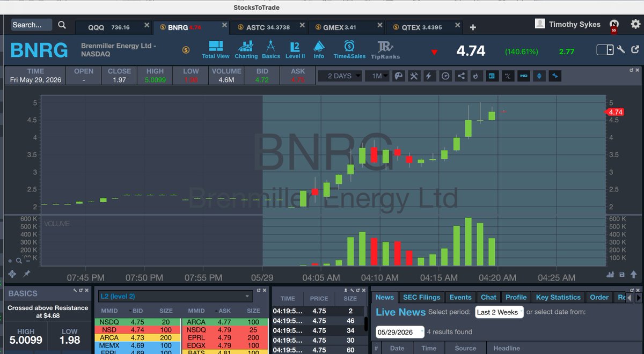This screenshot has width=644, height=354.
Task: Click wrench icon next to price header
Action: pos(621,50)
